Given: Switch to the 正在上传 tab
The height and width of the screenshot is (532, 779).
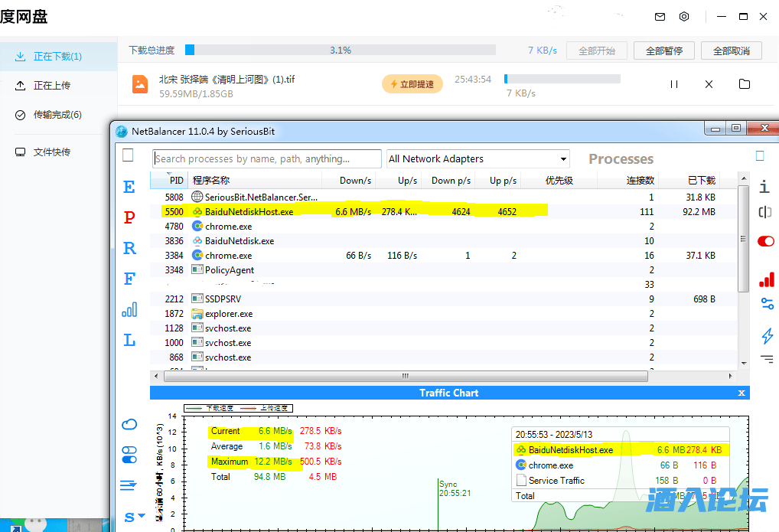Looking at the screenshot, I should pyautogui.click(x=51, y=86).
